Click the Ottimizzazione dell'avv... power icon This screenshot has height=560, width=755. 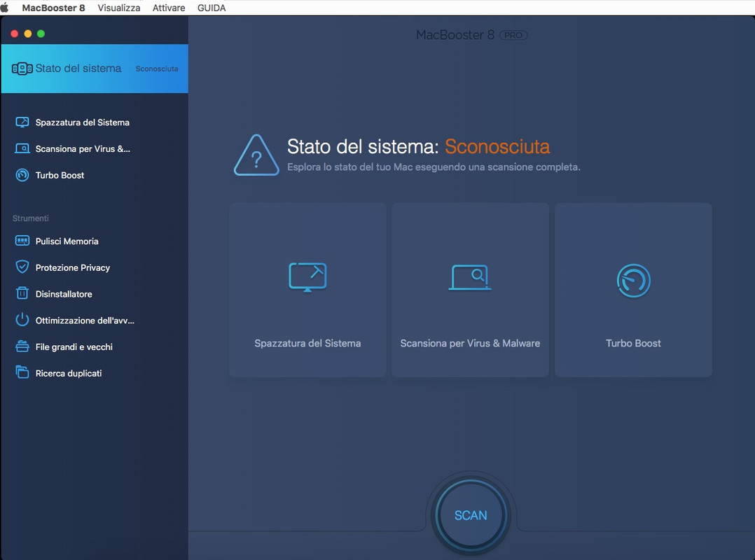coord(22,319)
